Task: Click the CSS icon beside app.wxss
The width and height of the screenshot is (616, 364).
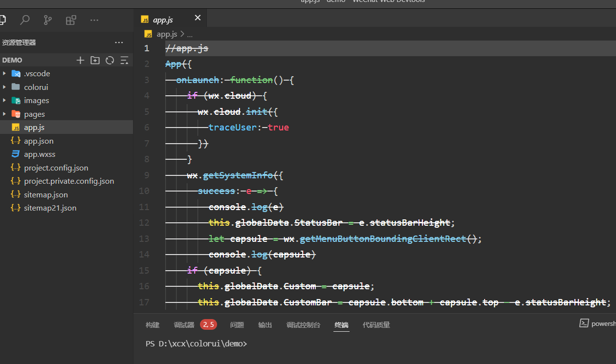Action: coord(16,154)
